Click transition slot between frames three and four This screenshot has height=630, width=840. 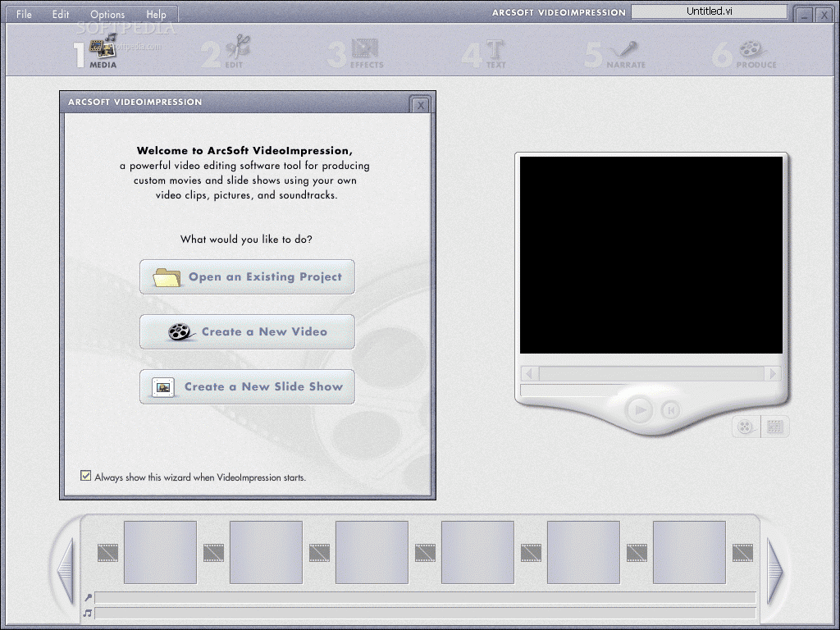426,553
